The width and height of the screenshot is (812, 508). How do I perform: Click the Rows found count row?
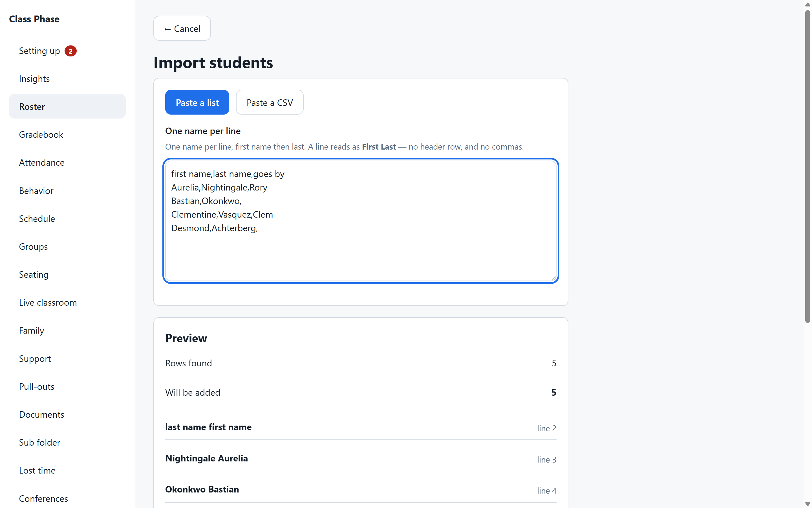point(361,363)
